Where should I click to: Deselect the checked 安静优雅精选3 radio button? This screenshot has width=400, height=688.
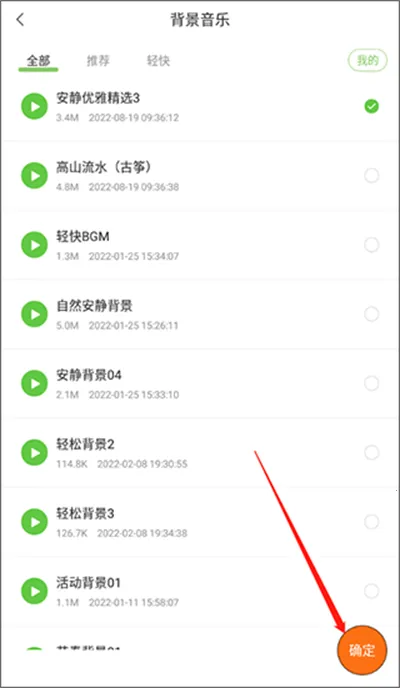click(371, 107)
